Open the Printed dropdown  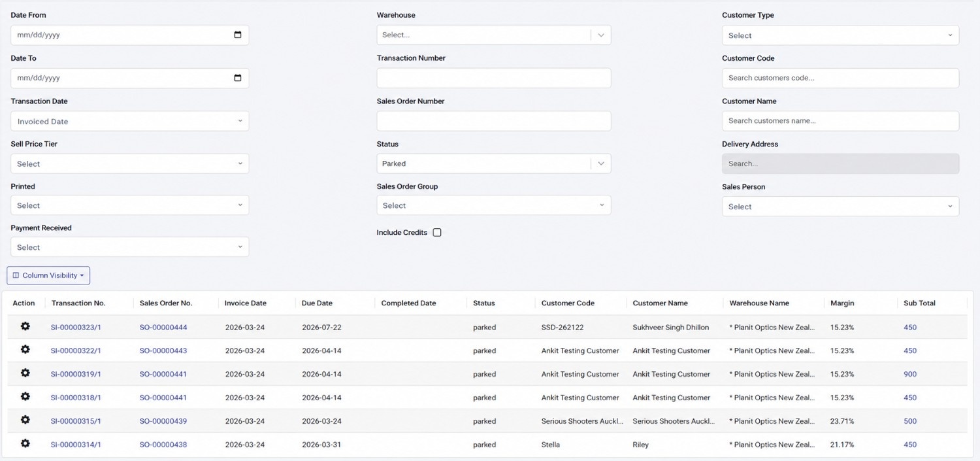tap(130, 205)
